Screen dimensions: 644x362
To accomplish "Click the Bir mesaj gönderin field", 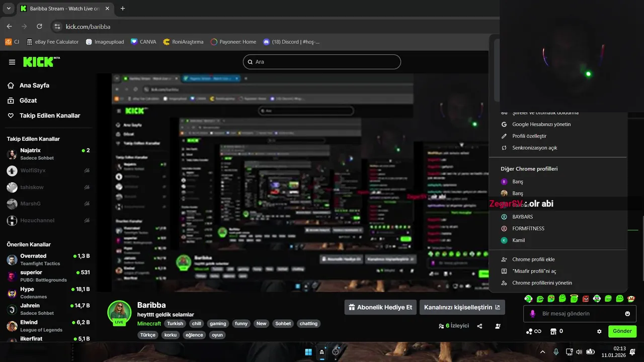I will (x=580, y=314).
